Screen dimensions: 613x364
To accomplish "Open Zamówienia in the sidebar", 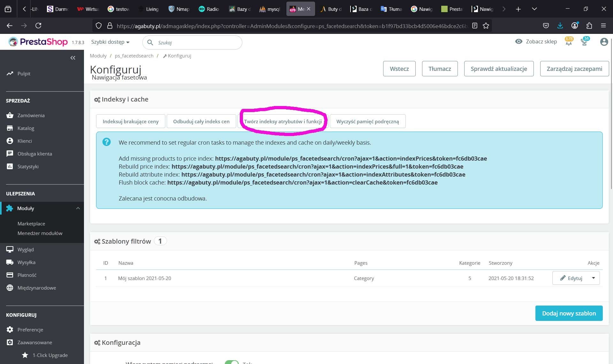I will coord(31,115).
